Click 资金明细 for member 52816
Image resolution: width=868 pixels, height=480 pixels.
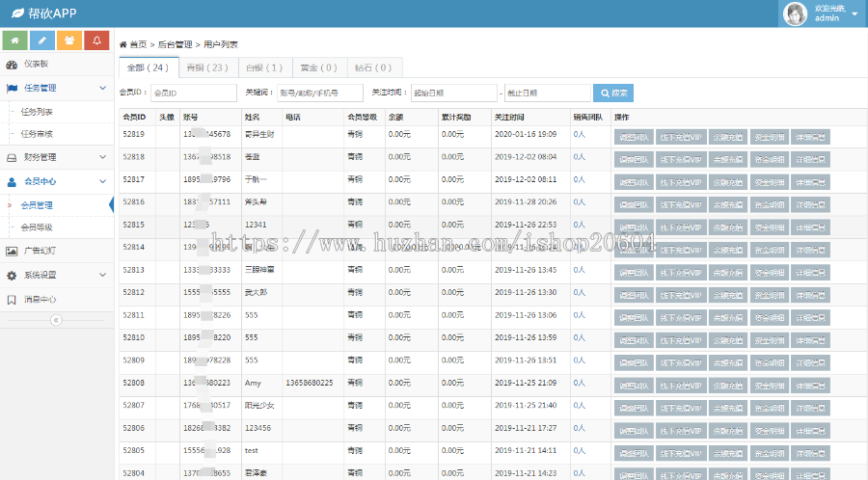[x=770, y=204]
